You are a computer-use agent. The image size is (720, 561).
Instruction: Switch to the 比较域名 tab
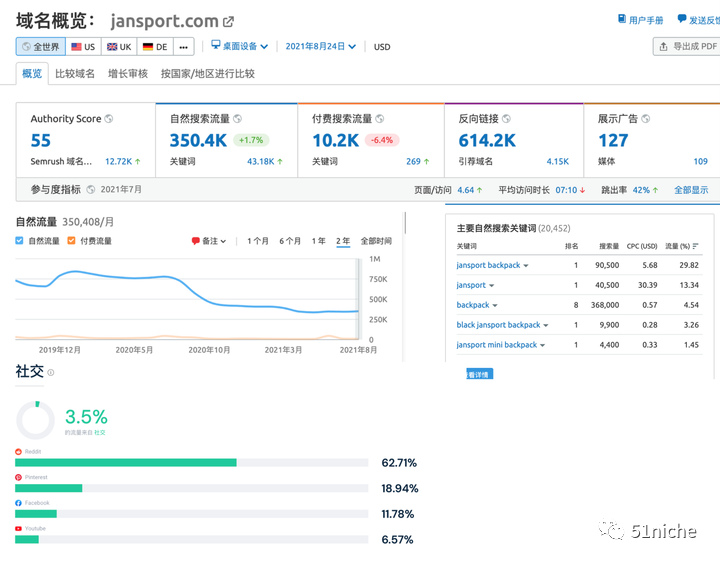point(75,73)
